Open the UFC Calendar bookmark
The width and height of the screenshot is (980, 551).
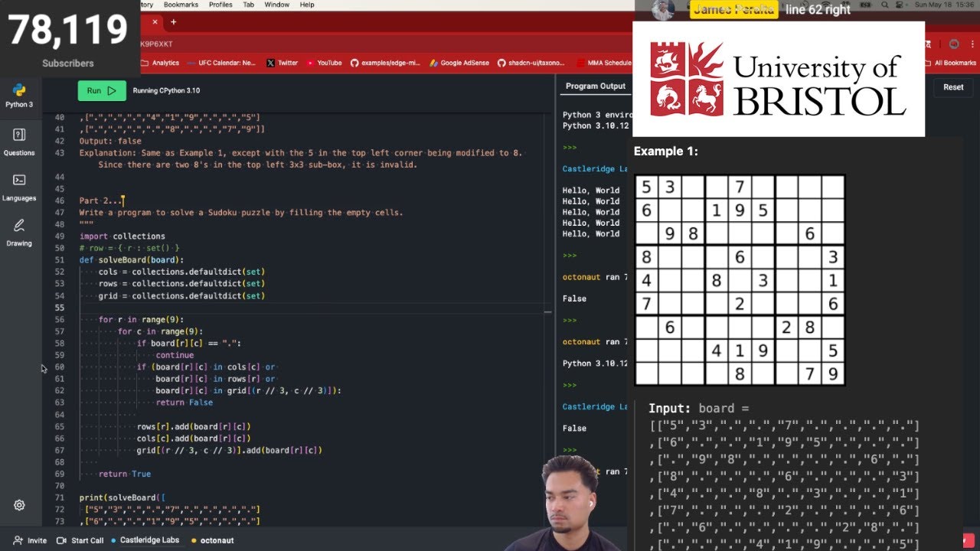221,63
